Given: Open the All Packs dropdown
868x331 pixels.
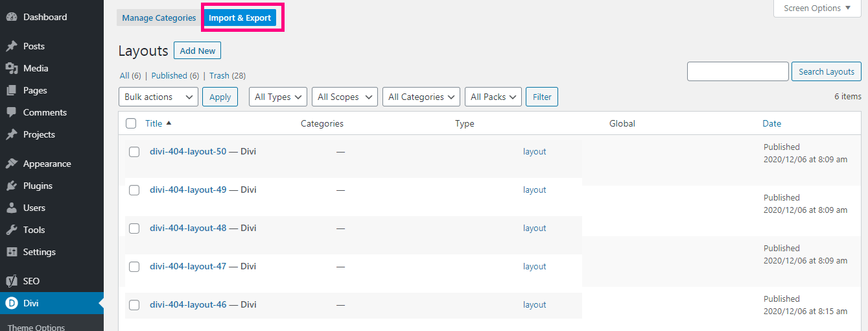Looking at the screenshot, I should pyautogui.click(x=493, y=97).
